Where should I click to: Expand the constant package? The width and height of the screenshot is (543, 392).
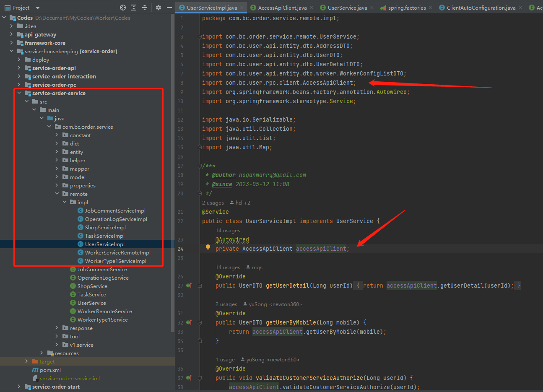click(57, 135)
